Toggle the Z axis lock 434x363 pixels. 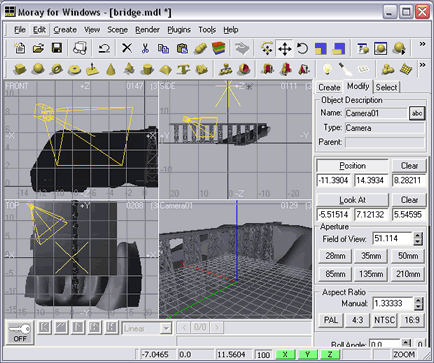coord(330,354)
